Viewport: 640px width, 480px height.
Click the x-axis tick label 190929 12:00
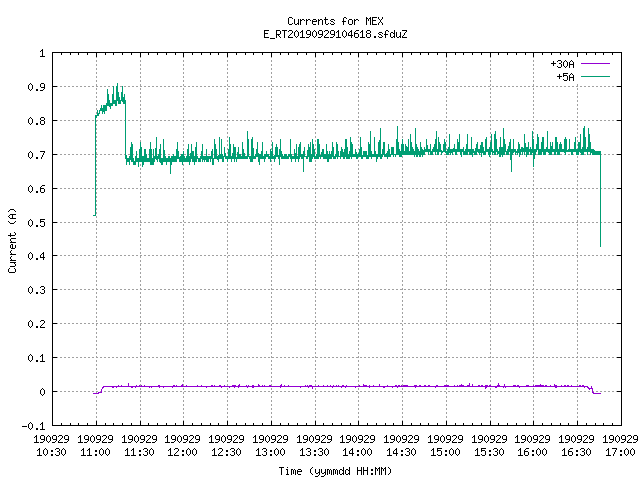(x=182, y=446)
